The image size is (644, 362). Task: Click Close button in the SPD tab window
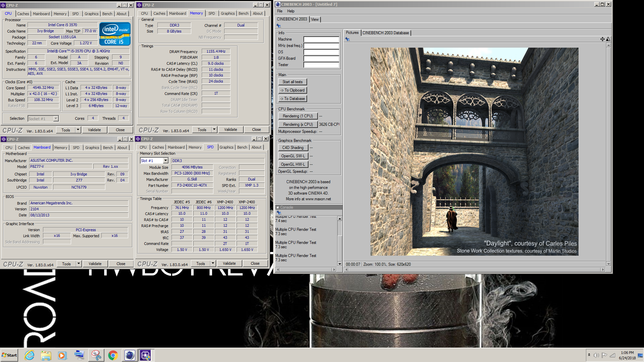(x=255, y=263)
